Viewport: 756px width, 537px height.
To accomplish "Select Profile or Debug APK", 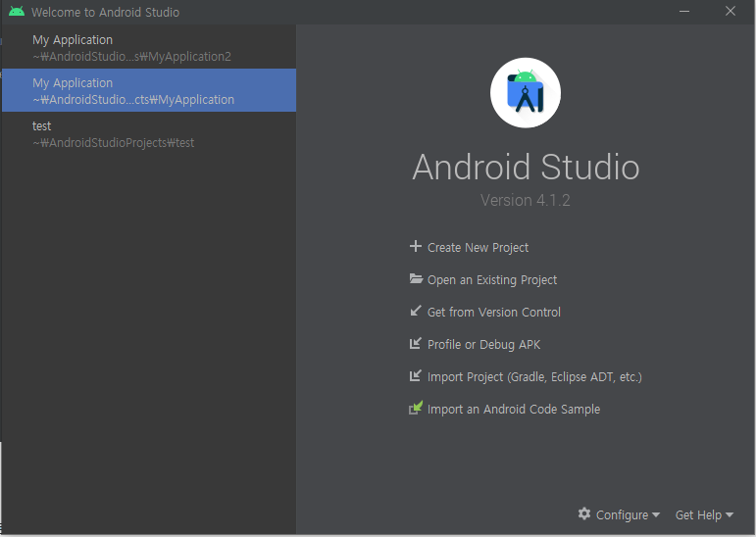I will (483, 344).
